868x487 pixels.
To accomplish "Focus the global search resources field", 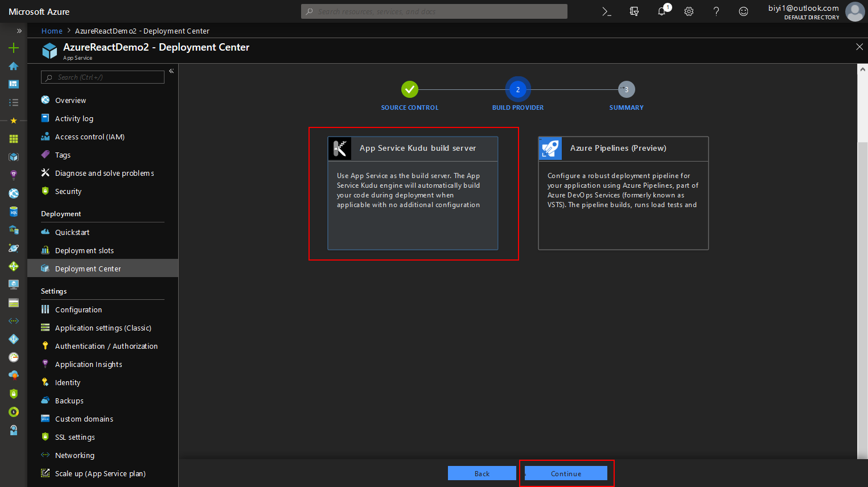I will (x=434, y=11).
